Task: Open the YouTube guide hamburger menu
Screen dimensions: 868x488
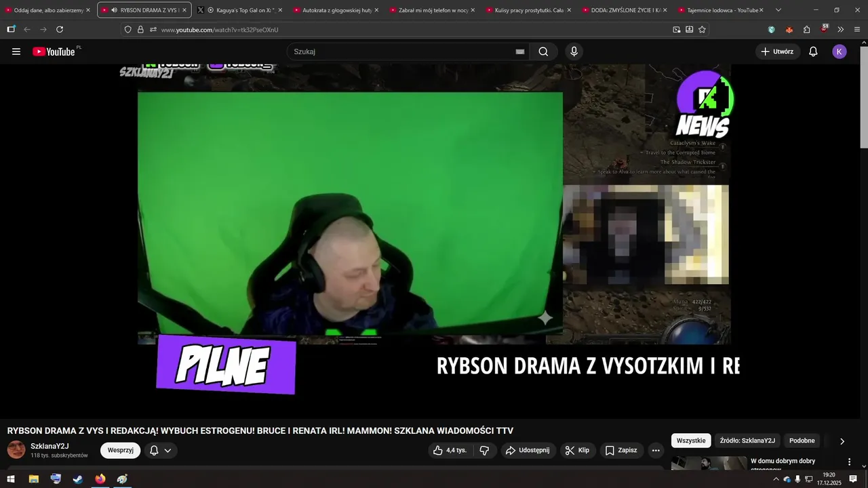Action: [x=16, y=52]
